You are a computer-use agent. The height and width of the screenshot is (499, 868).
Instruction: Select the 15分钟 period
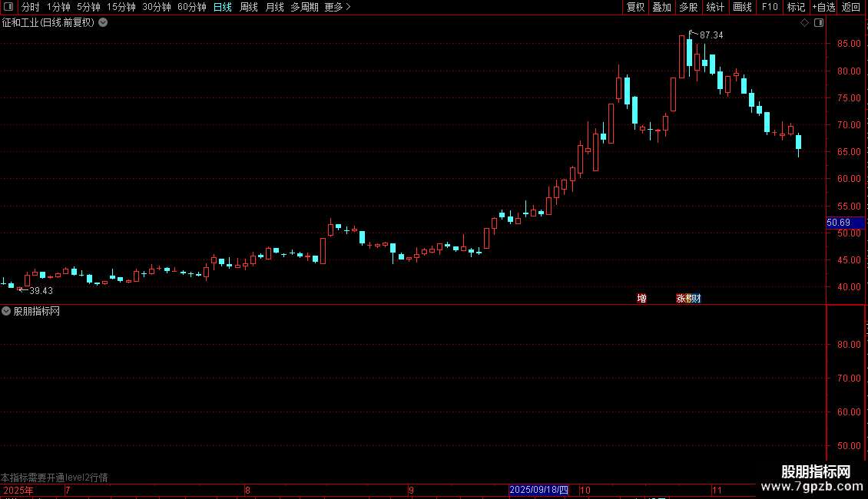coord(121,7)
